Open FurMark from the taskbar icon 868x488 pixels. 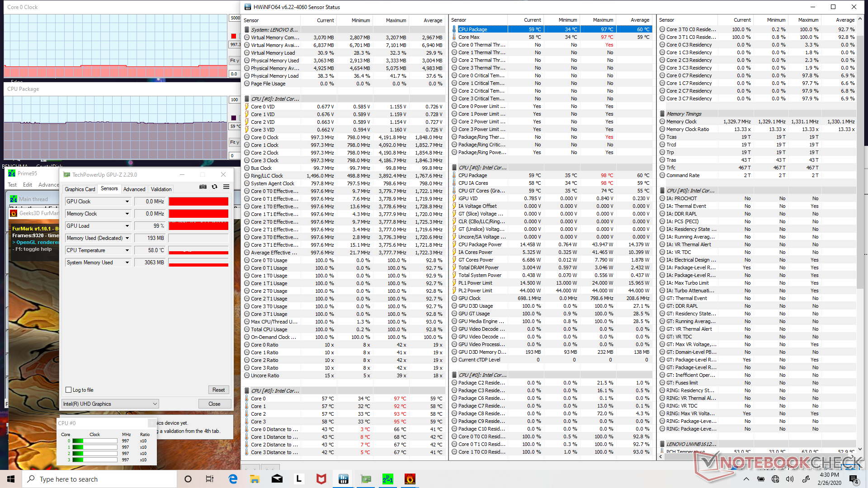point(410,479)
